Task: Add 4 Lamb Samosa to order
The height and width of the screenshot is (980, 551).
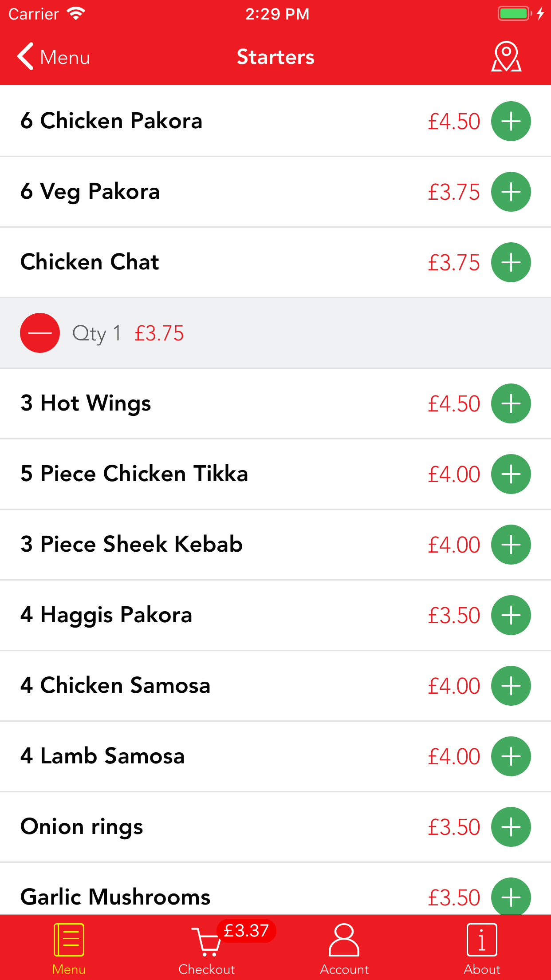Action: [511, 756]
